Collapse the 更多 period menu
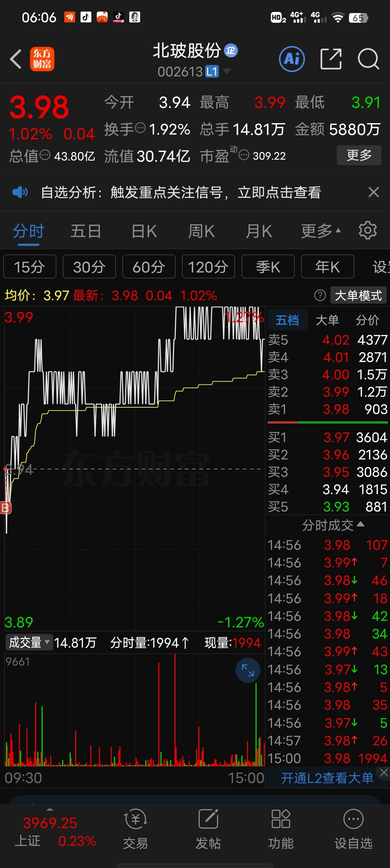The width and height of the screenshot is (390, 868). (321, 231)
